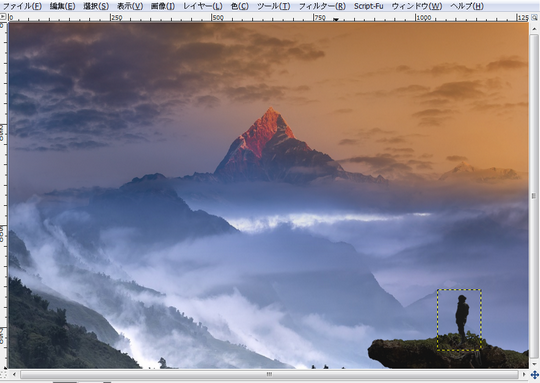Click the horizontal scrollbar thumb

269,374
